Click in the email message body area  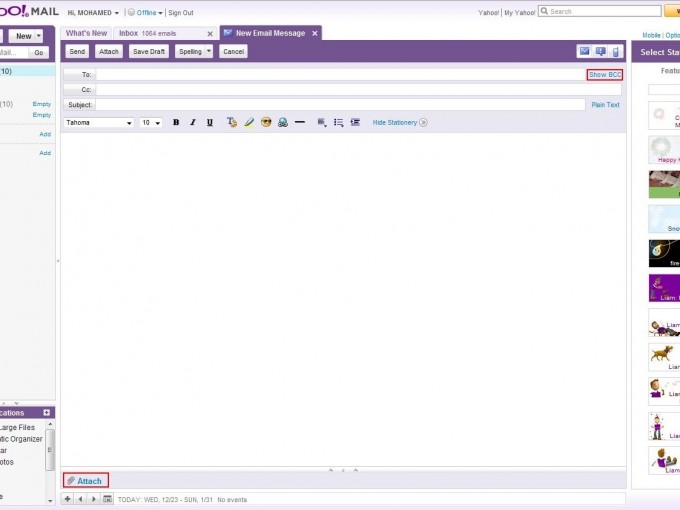(x=343, y=299)
